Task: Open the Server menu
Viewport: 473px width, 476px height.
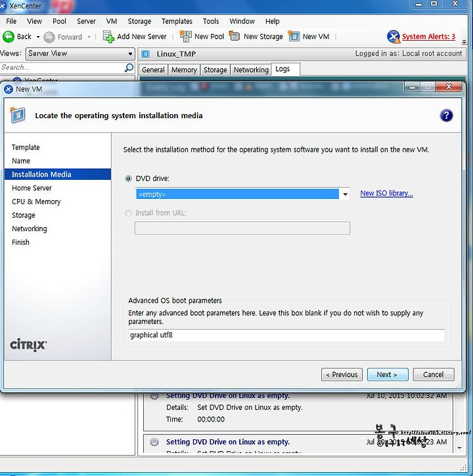Action: [86, 21]
